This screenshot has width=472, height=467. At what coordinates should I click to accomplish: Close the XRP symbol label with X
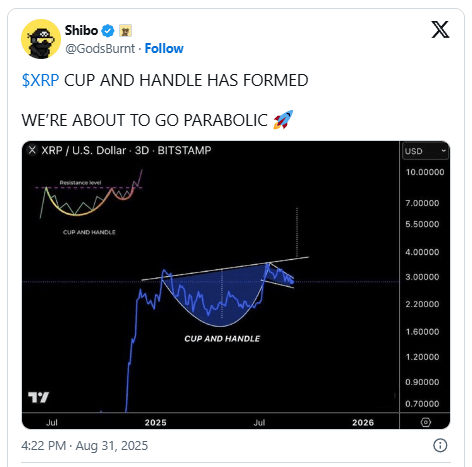[32, 150]
